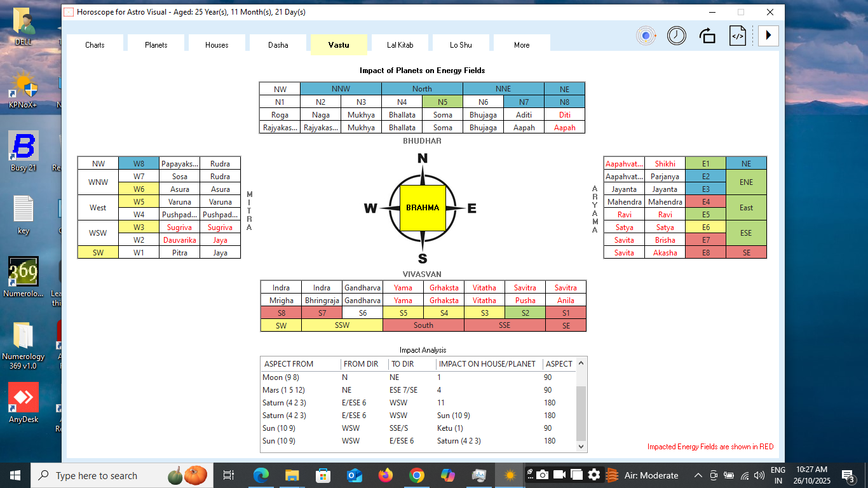Screen dimensions: 868x488
Task: Open the code file export icon
Action: (738, 36)
